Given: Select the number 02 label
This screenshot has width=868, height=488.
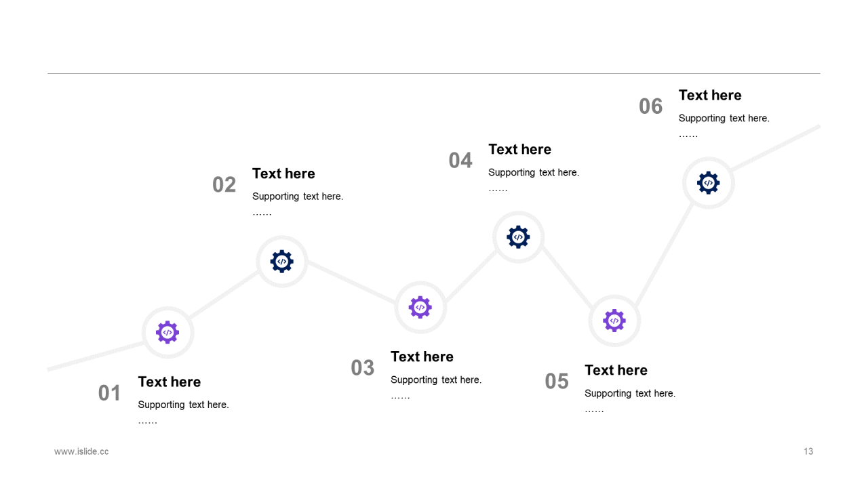Looking at the screenshot, I should click(224, 184).
